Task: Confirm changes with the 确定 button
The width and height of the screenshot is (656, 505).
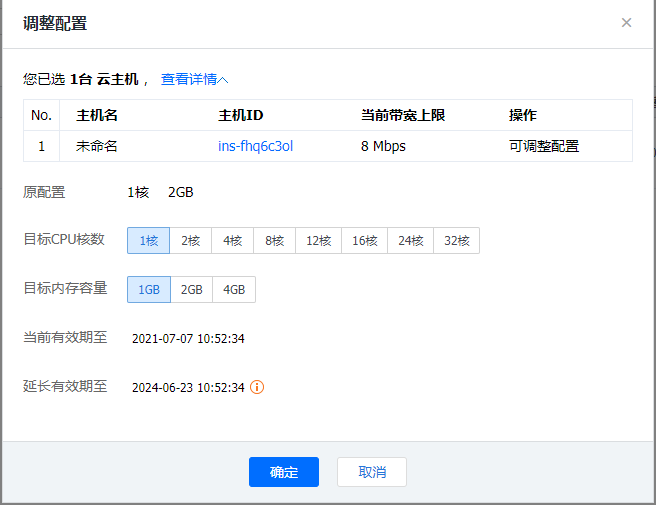Action: point(284,472)
